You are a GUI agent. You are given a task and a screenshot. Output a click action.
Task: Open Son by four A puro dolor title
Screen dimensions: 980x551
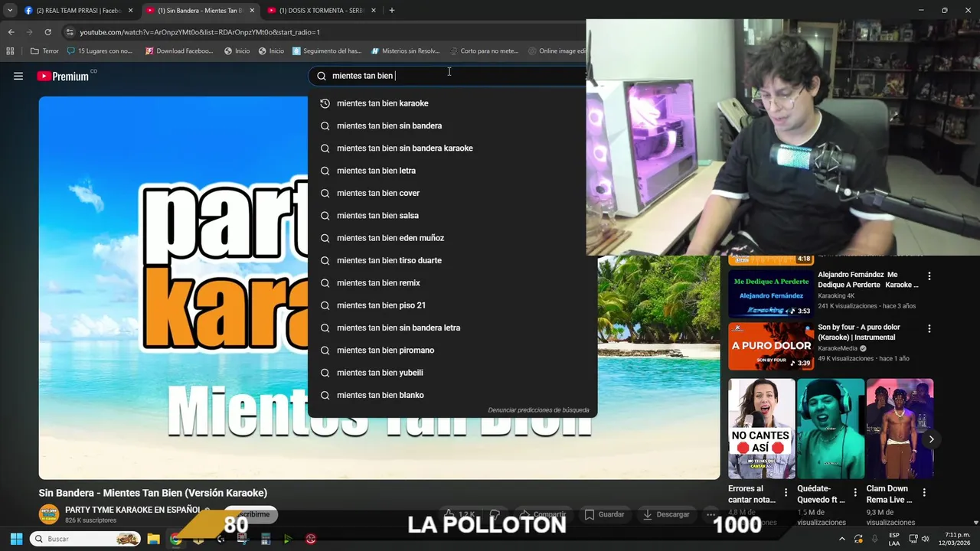click(858, 332)
